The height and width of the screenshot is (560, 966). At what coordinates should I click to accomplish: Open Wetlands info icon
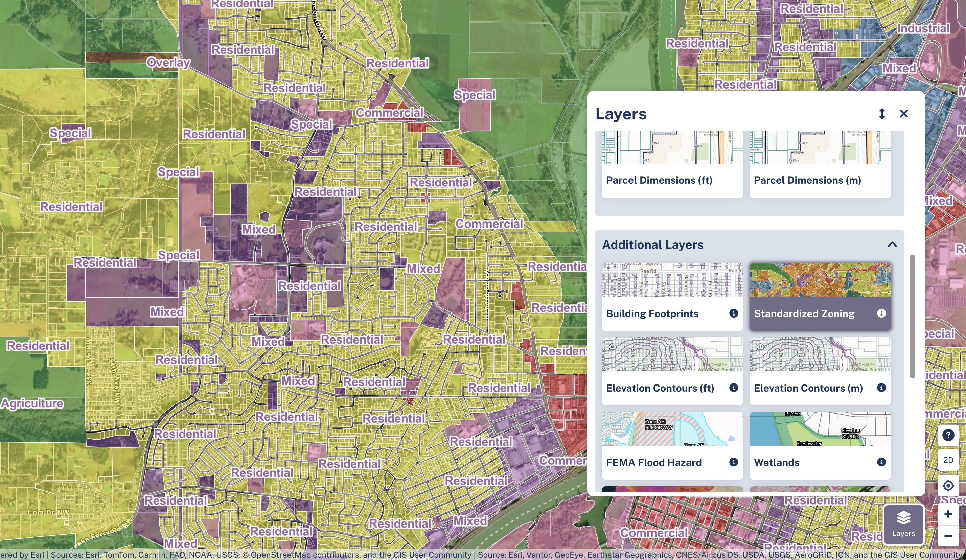point(881,462)
